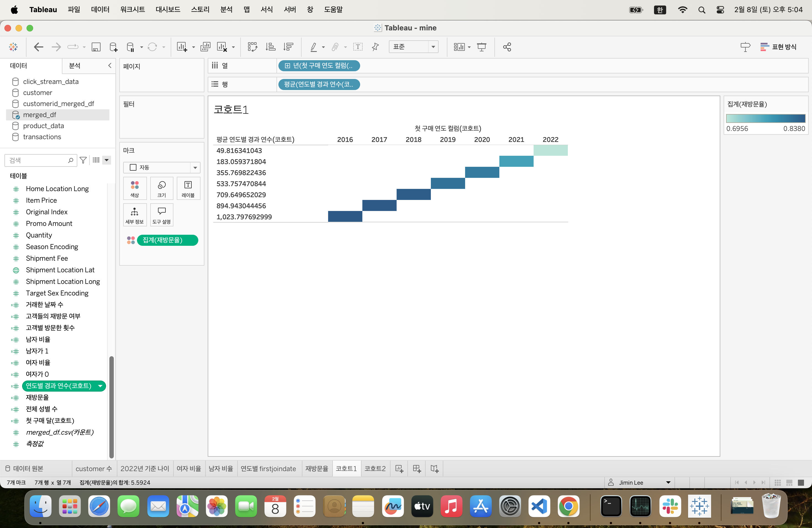Add new dashboard tab icon
Viewport: 812px width, 528px height.
[x=416, y=469]
